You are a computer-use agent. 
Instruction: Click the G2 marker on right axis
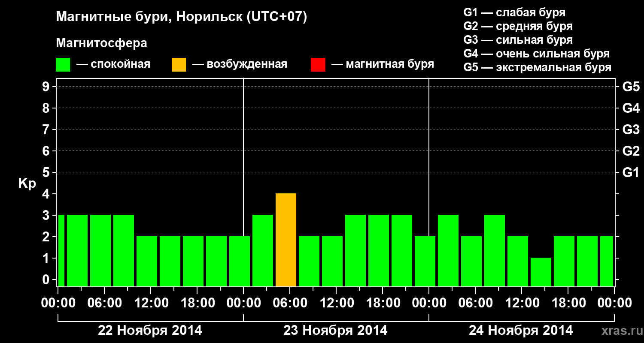point(631,151)
